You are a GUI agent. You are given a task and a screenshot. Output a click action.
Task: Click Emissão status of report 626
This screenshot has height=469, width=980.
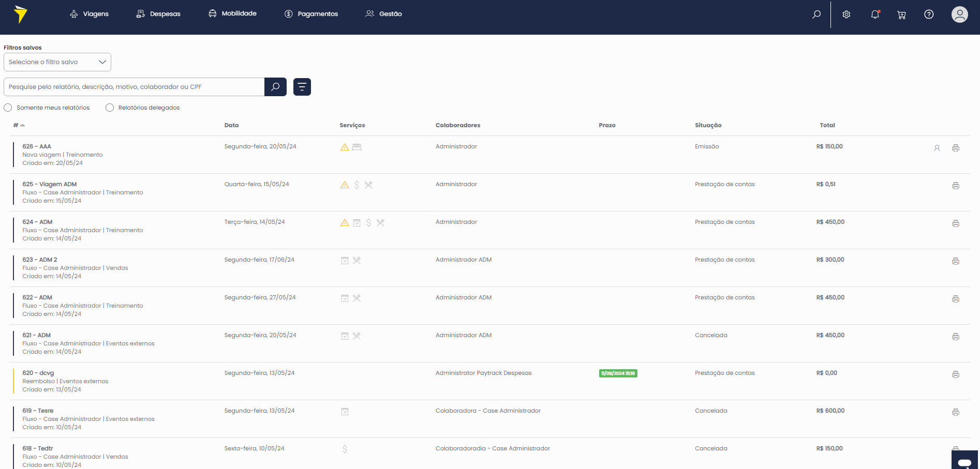coord(707,146)
